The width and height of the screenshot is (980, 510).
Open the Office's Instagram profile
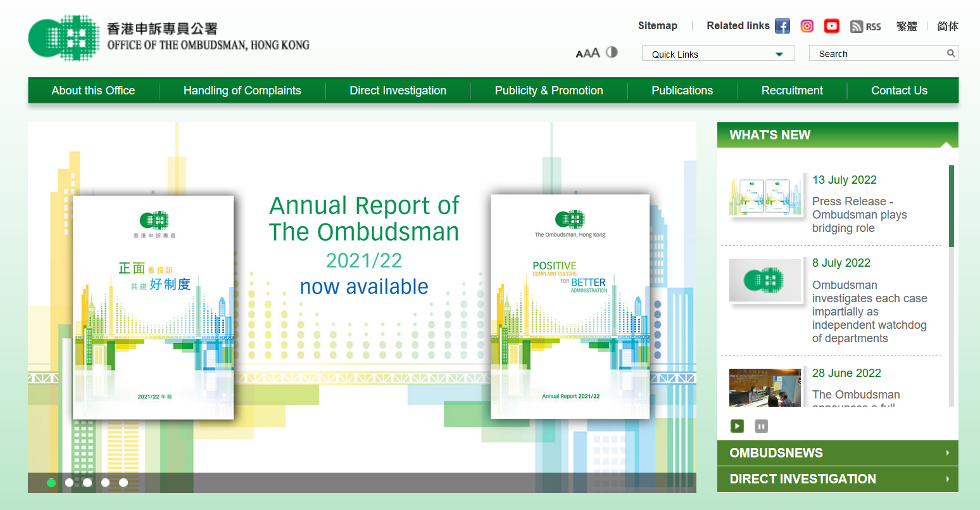point(807,26)
